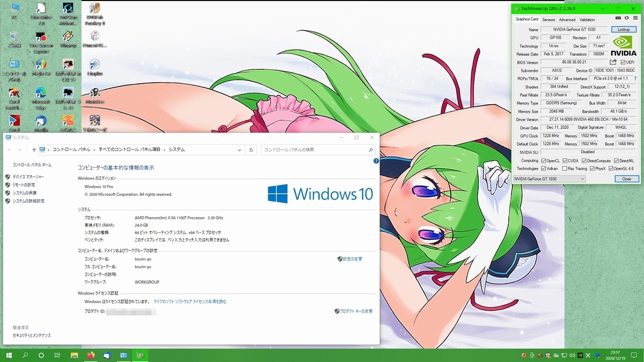The height and width of the screenshot is (362, 644).
Task: Click the bus interface question mark
Action: [635, 79]
